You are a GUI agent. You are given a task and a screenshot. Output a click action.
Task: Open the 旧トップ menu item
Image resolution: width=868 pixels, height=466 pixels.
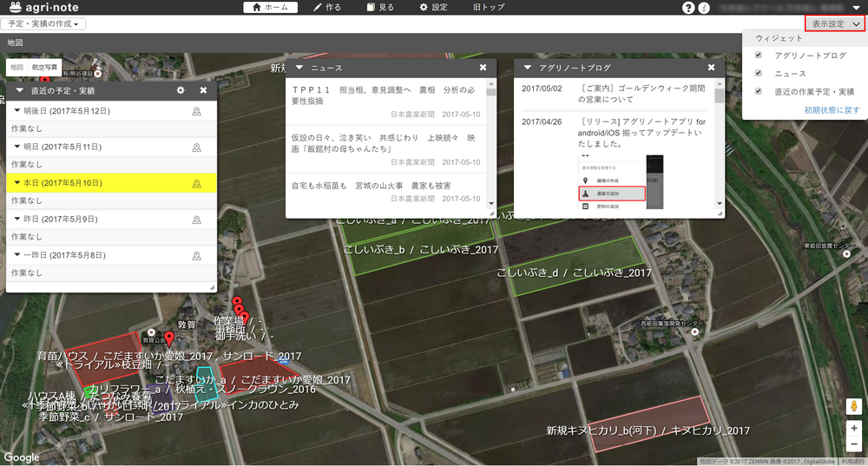pyautogui.click(x=489, y=7)
